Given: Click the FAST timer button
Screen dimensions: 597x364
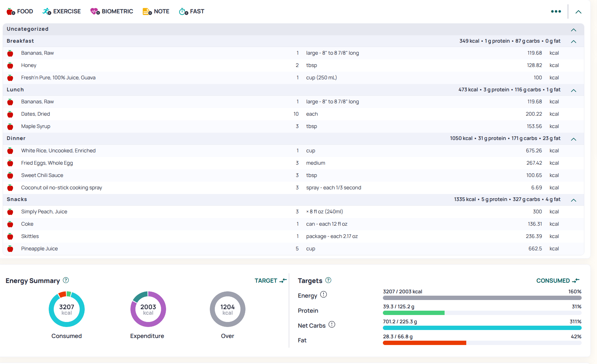Looking at the screenshot, I should click(x=192, y=11).
